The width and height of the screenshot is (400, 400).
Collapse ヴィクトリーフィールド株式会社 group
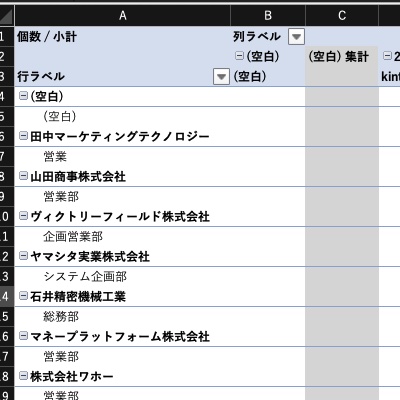tap(23, 216)
